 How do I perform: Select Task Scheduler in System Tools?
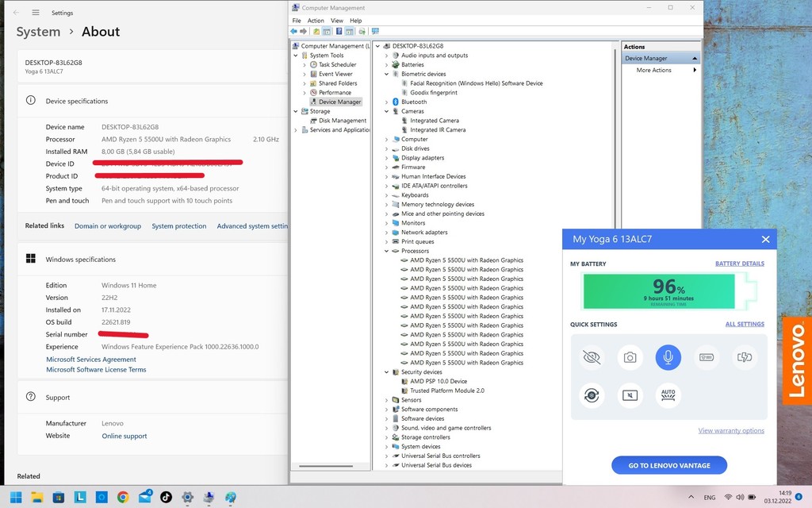point(337,65)
